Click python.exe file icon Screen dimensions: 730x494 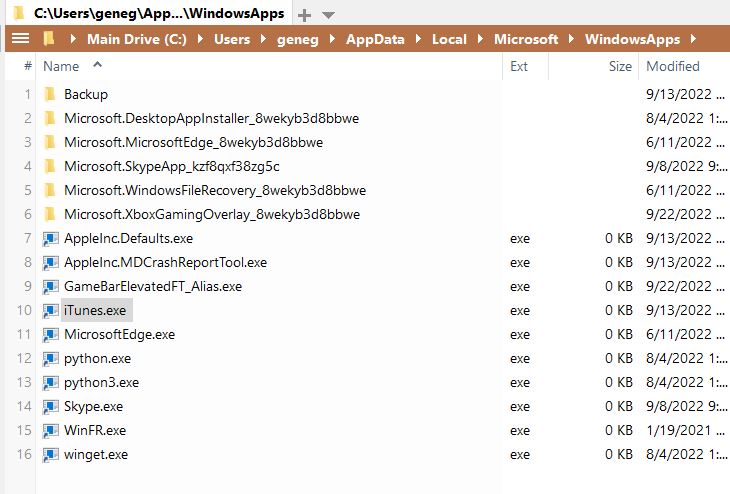[x=50, y=359]
